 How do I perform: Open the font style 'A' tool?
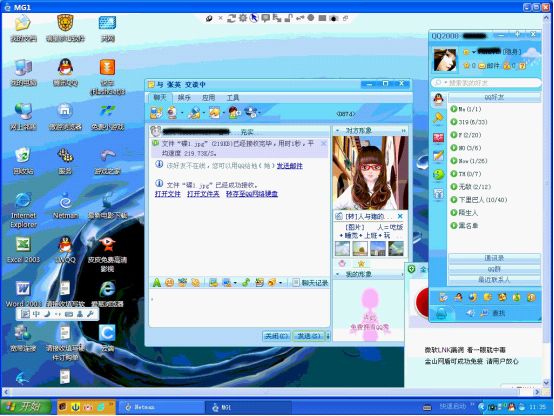pos(157,282)
